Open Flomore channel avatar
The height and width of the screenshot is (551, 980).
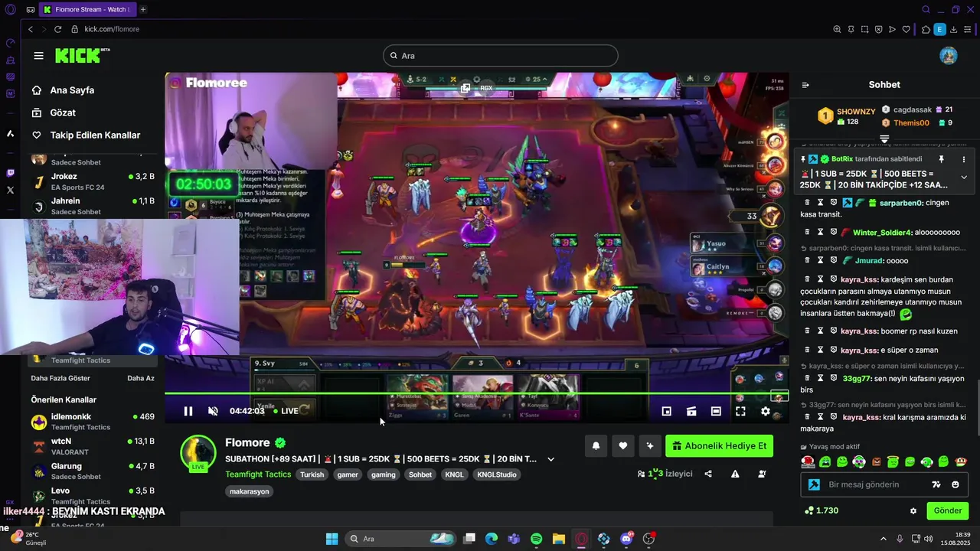[198, 453]
